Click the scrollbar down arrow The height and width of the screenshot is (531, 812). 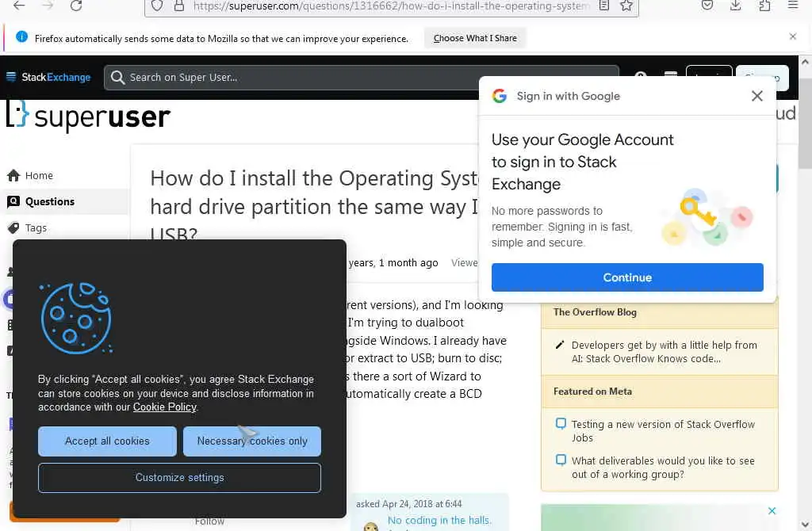[x=806, y=525]
